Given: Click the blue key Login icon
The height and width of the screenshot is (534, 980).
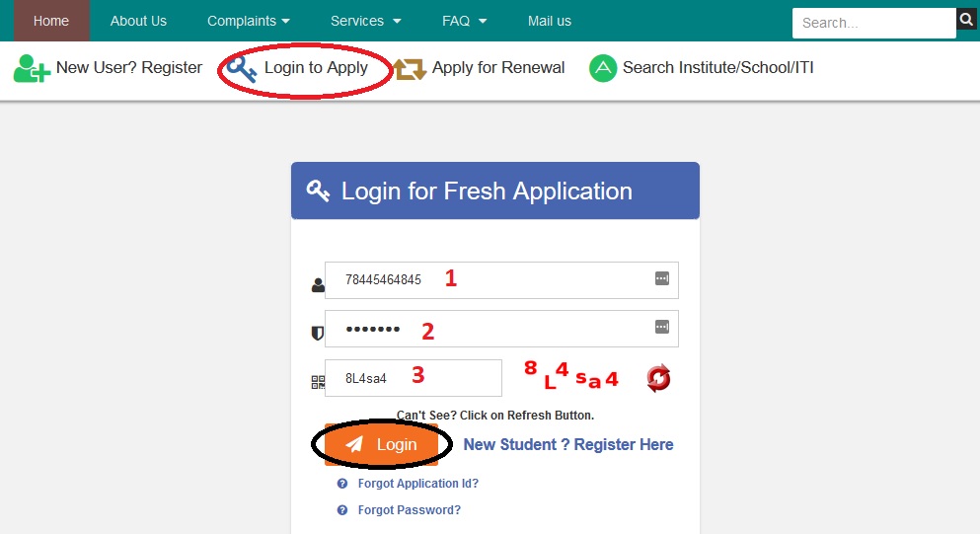Looking at the screenshot, I should pyautogui.click(x=241, y=68).
